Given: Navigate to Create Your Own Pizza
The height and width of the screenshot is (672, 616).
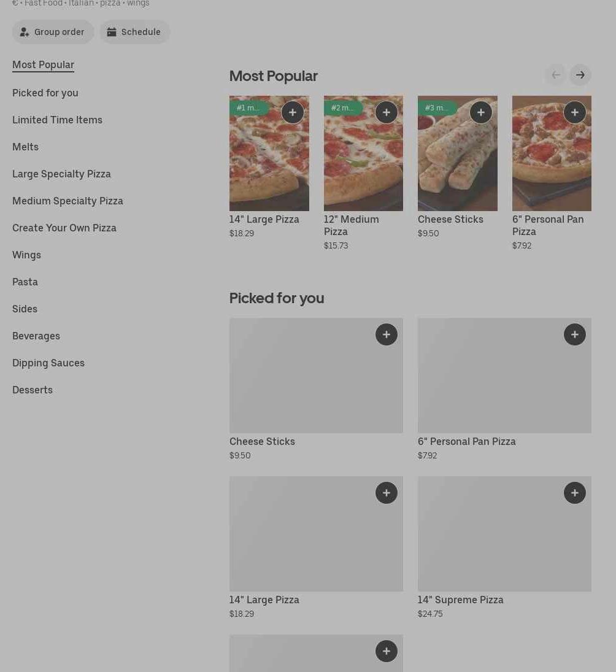Looking at the screenshot, I should point(64,228).
